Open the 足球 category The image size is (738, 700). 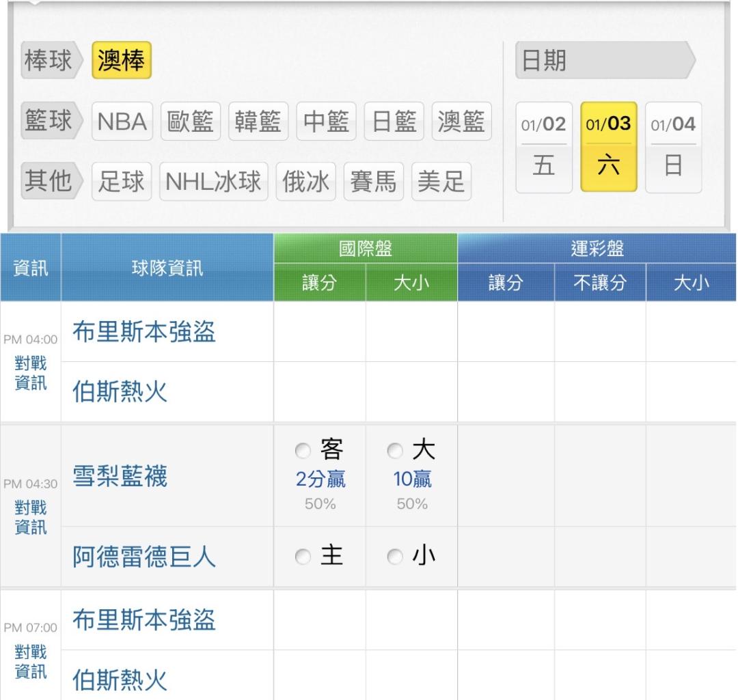pyautogui.click(x=122, y=182)
